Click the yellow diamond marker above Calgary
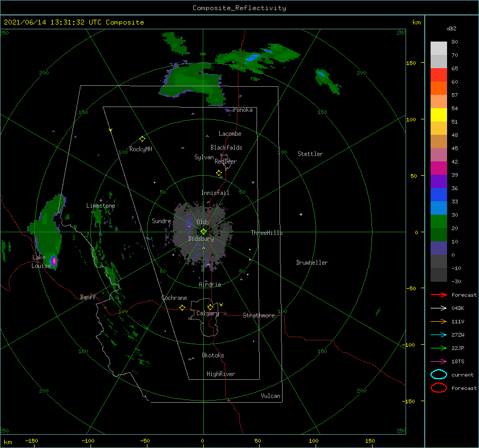 pyautogui.click(x=210, y=307)
